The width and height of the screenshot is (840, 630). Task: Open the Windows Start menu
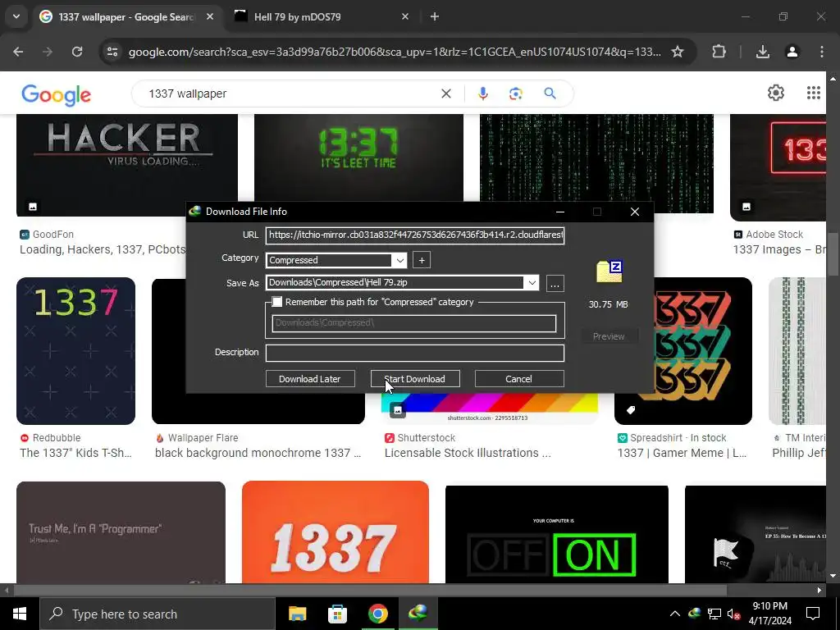[20, 614]
